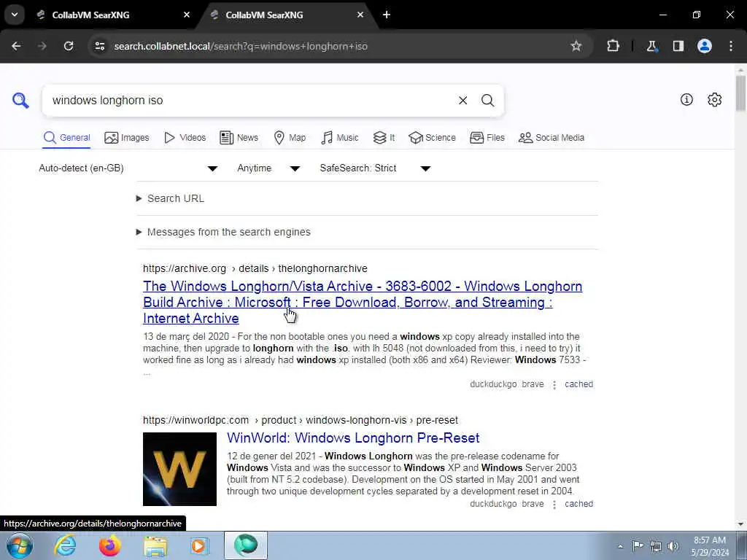Viewport: 747px width, 560px height.
Task: Open the Anytime time range dropdown
Action: (268, 168)
